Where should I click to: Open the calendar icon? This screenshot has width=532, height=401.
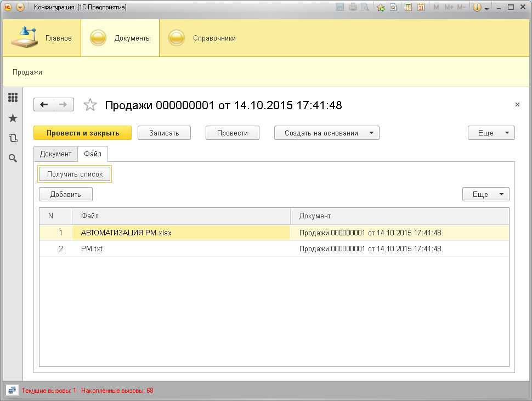pyautogui.click(x=421, y=7)
